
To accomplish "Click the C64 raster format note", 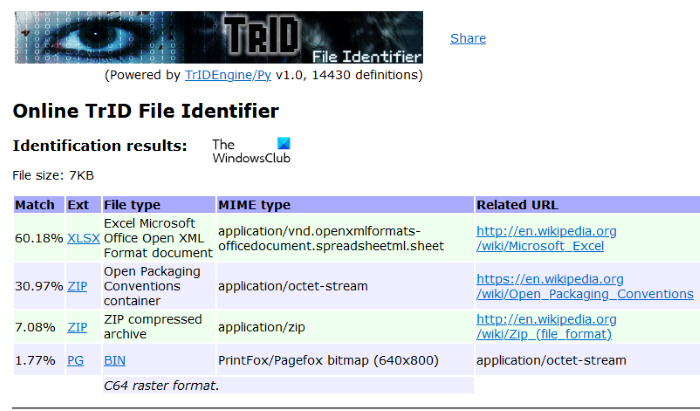I will 162,385.
